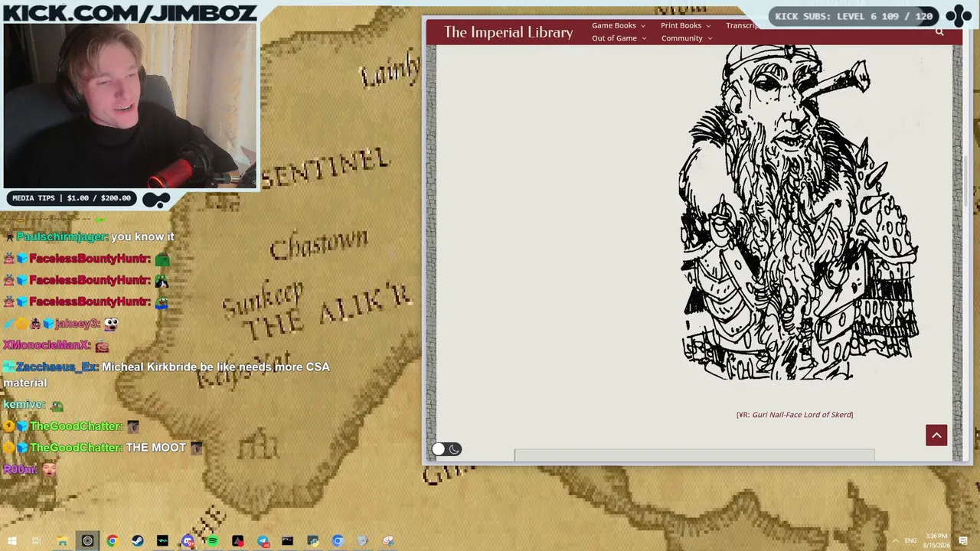Click the streamer webcam feed
The height and width of the screenshot is (551, 980).
click(x=130, y=106)
